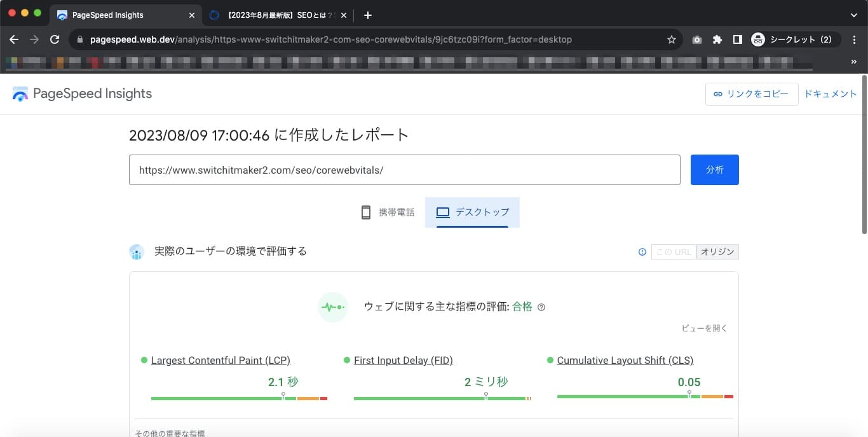Click the CLS distribution bar

[x=645, y=396]
